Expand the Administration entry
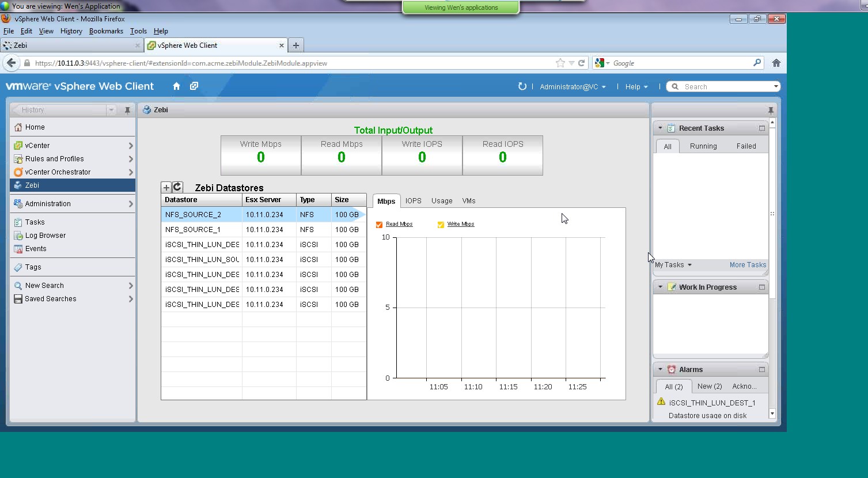This screenshot has height=478, width=868. pyautogui.click(x=131, y=204)
